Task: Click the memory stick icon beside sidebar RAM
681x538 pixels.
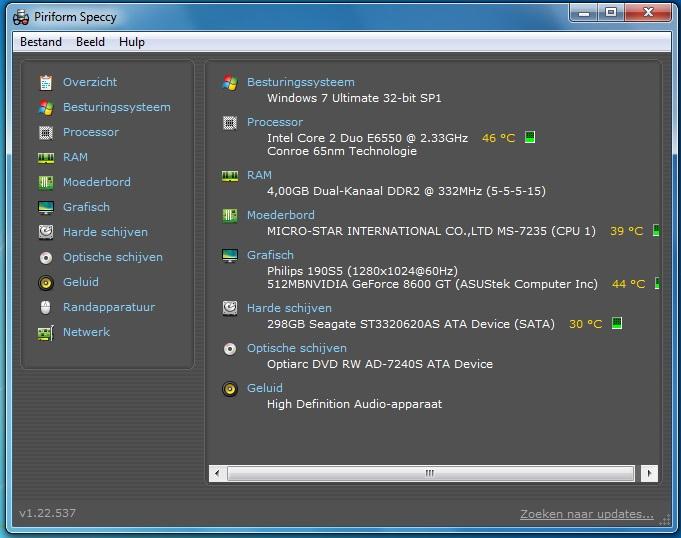Action: [46, 158]
